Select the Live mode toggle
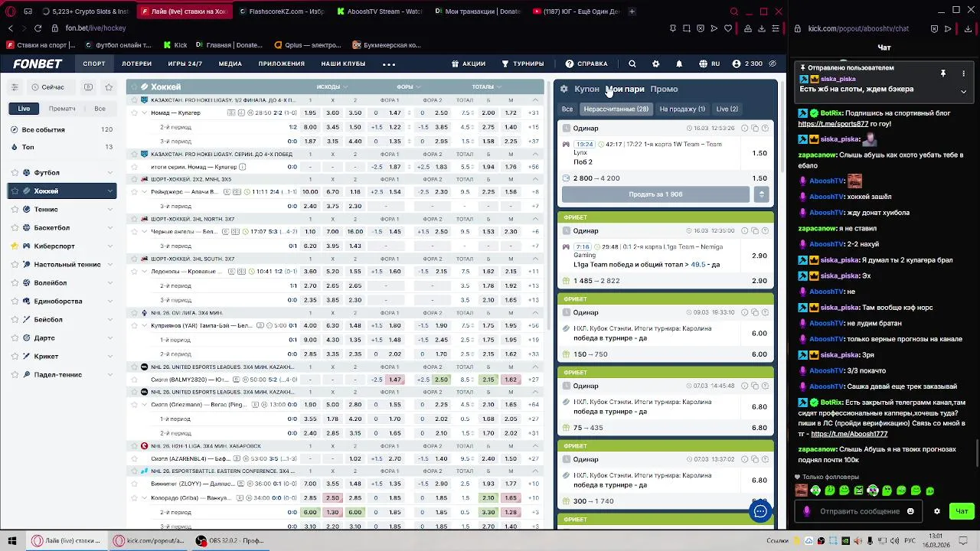Image resolution: width=980 pixels, height=551 pixels. point(24,109)
